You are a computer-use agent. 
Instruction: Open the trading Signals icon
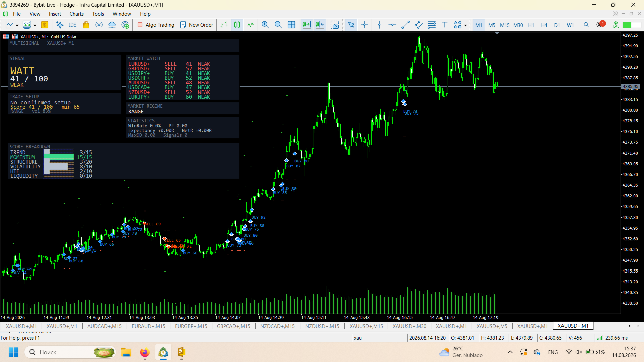99,25
